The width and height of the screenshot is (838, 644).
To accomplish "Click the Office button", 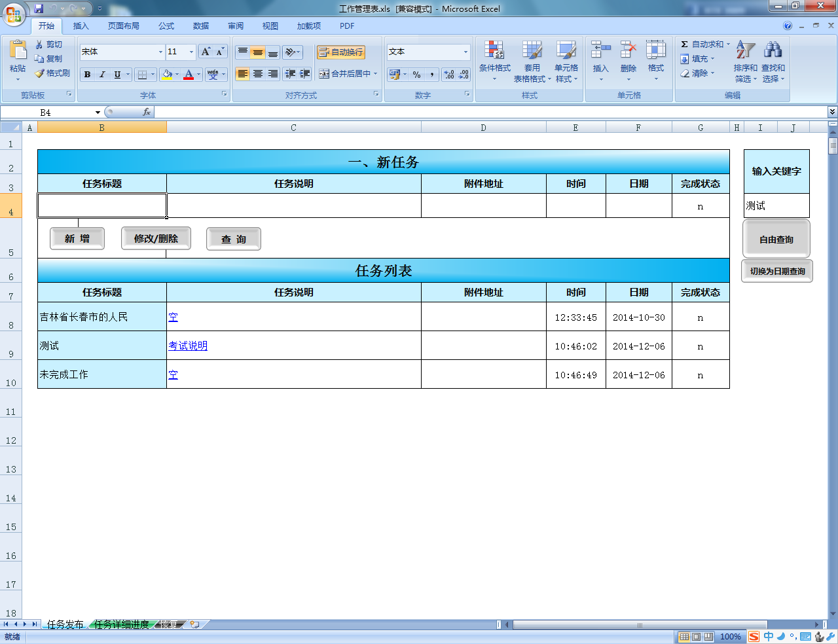I will [14, 14].
